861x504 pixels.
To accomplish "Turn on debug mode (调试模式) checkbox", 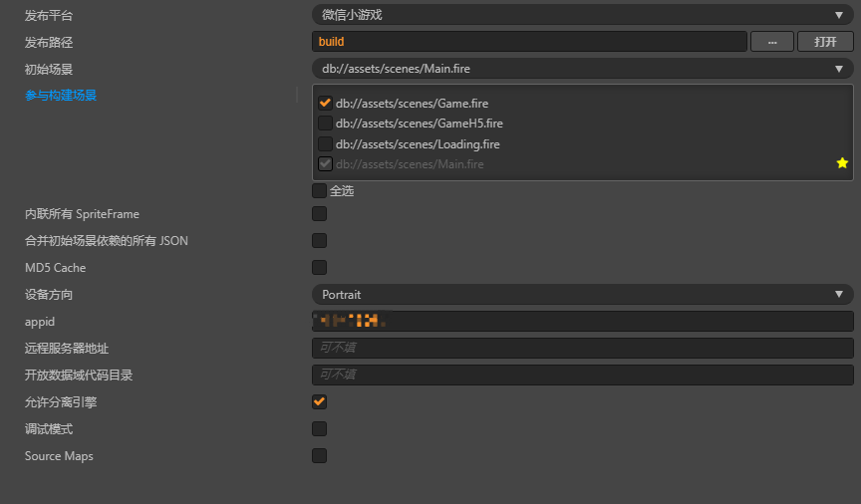I will click(x=320, y=429).
